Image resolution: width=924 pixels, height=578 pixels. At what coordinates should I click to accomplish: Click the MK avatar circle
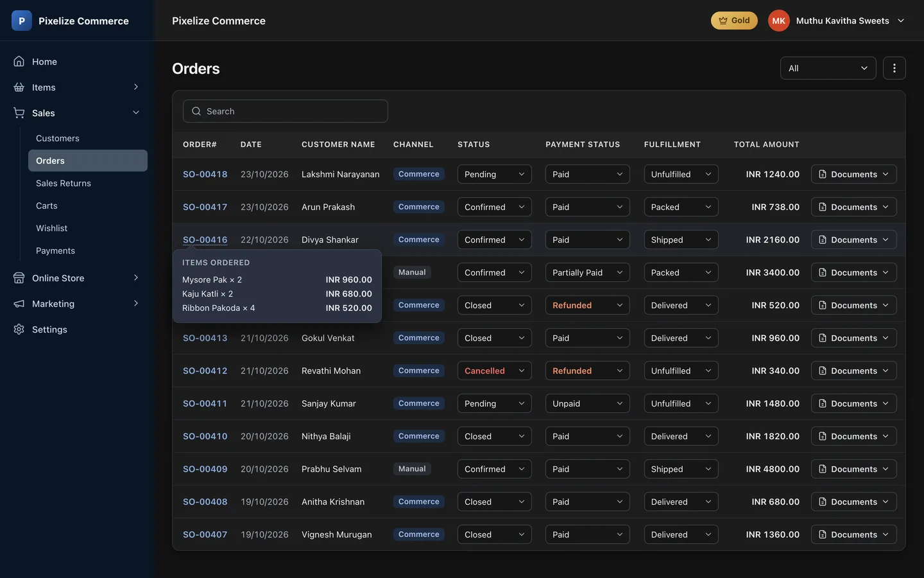pos(778,21)
